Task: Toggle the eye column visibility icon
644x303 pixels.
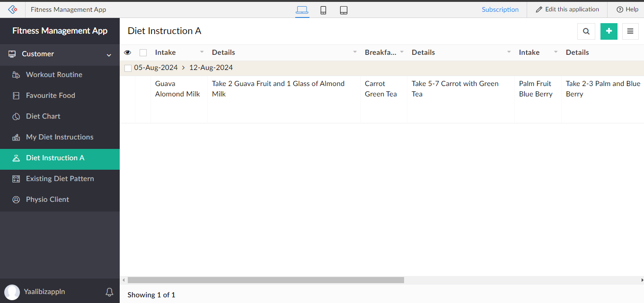Action: coord(127,52)
